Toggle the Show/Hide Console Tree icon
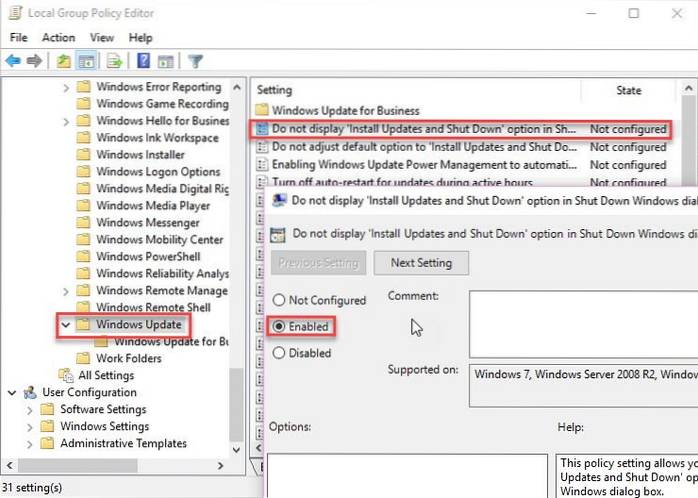698x498 pixels. [85, 61]
